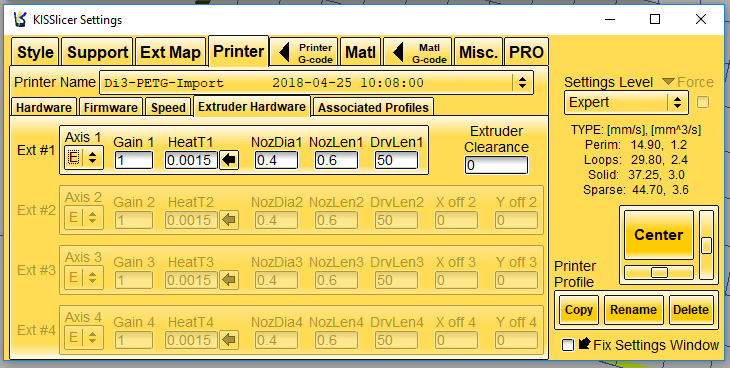The height and width of the screenshot is (368, 730).
Task: Click the Y off 4 input field
Action: click(516, 340)
